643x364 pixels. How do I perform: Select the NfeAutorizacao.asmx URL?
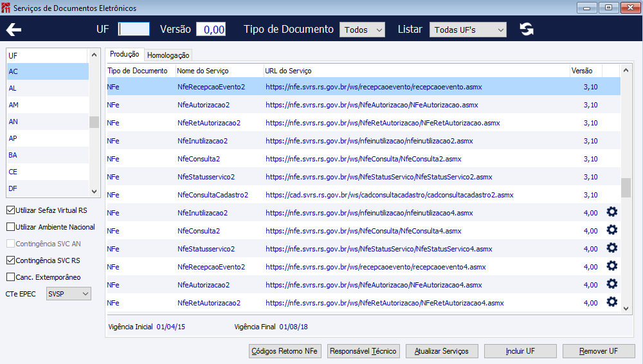click(372, 105)
